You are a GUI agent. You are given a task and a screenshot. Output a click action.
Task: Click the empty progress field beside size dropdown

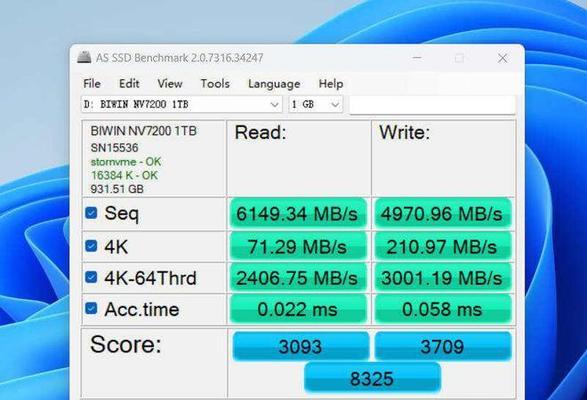[432, 104]
